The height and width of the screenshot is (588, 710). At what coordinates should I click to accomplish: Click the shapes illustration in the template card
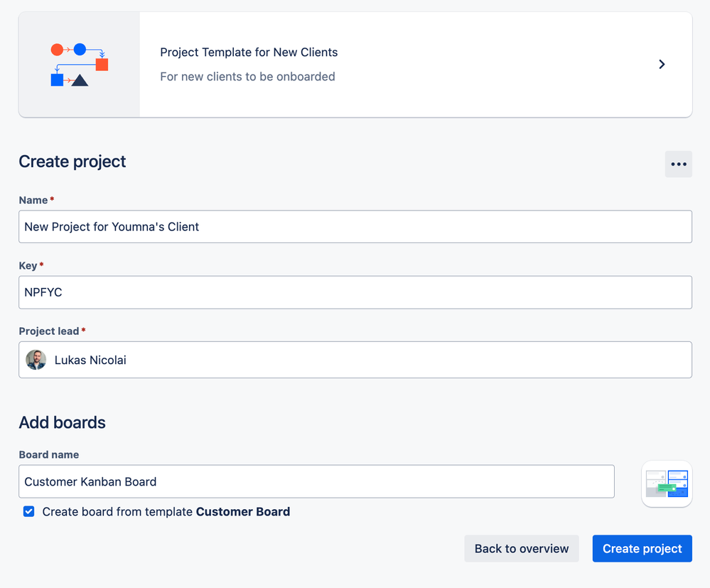click(x=78, y=64)
